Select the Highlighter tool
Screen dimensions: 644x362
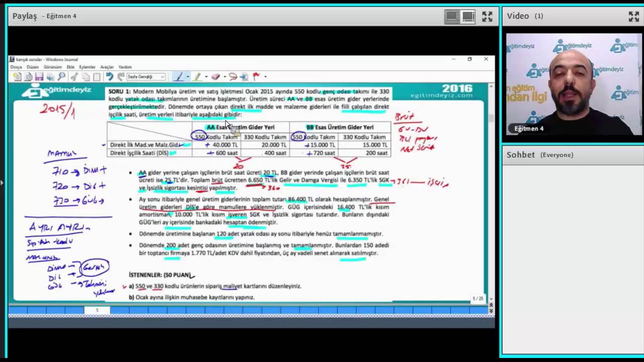(197, 77)
